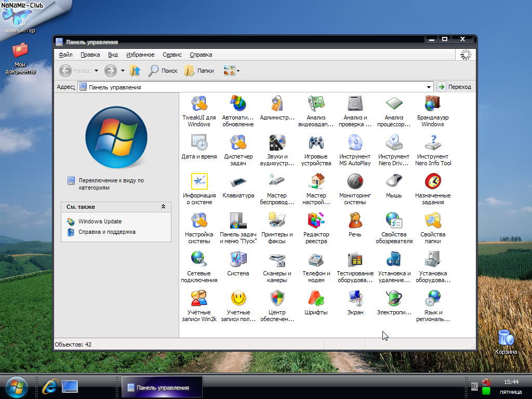Open Электропитание power icon
The height and width of the screenshot is (399, 532).
(394, 303)
